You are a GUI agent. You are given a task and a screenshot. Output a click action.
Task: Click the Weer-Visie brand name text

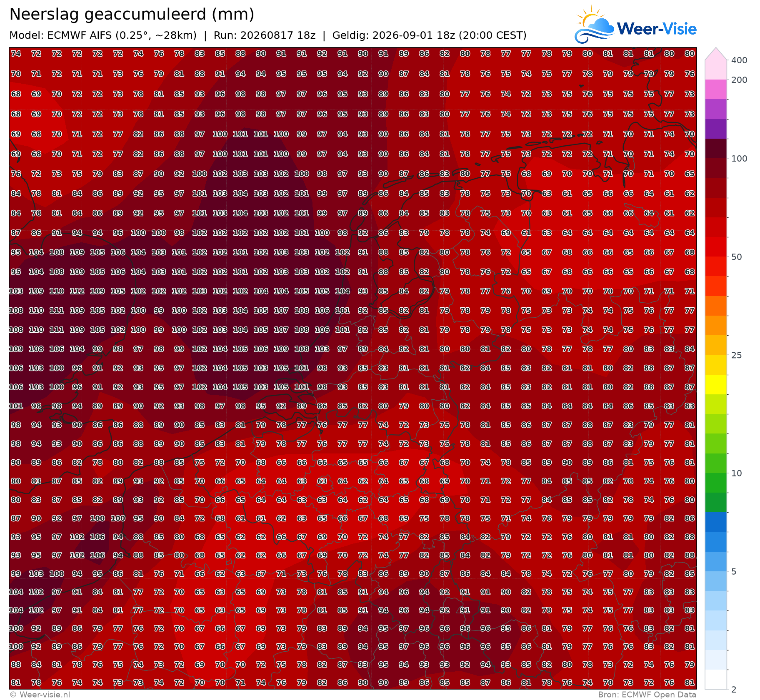pos(657,29)
